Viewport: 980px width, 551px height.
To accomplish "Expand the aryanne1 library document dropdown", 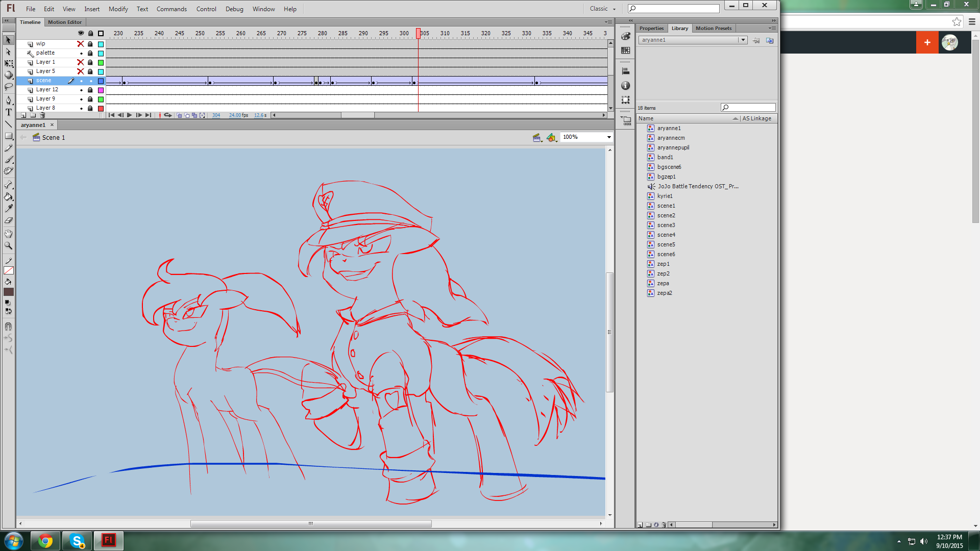I will [743, 40].
